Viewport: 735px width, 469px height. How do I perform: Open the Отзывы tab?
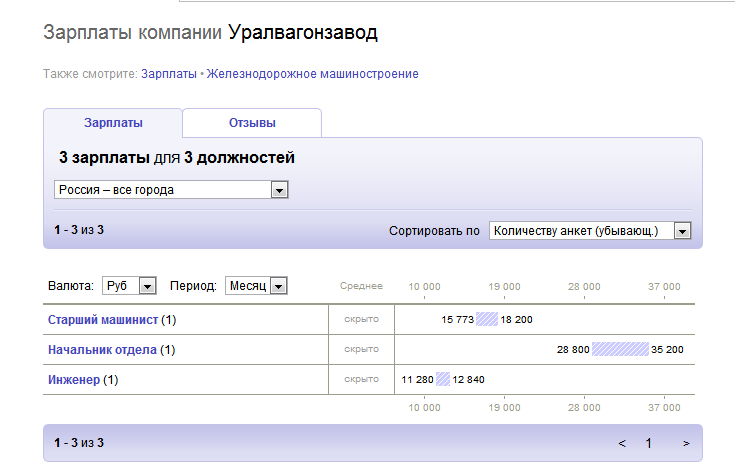pos(252,123)
